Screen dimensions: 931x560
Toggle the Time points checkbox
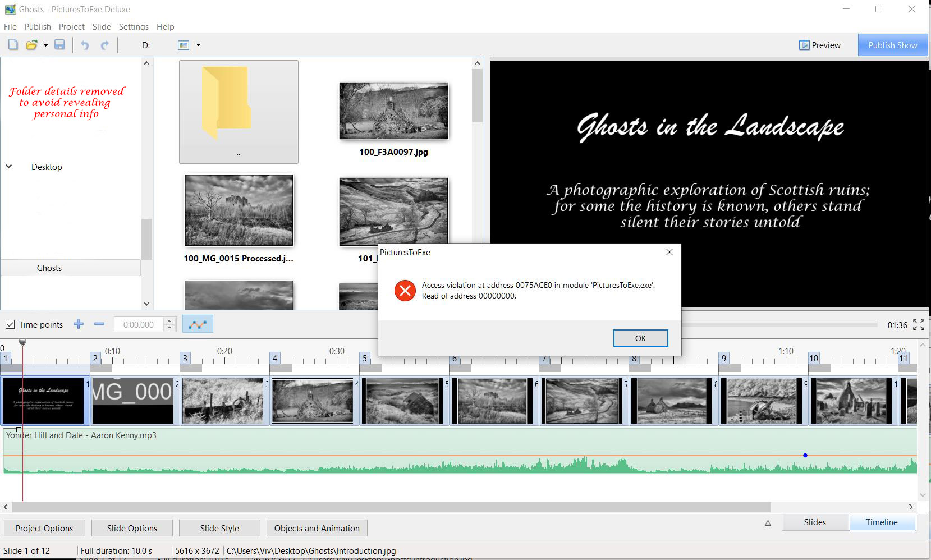point(10,324)
